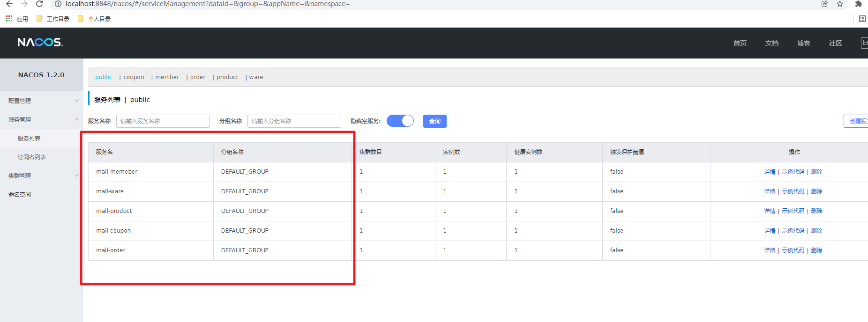This screenshot has height=322, width=868.
Task: Open 详情 for mall-memeber
Action: coord(770,172)
